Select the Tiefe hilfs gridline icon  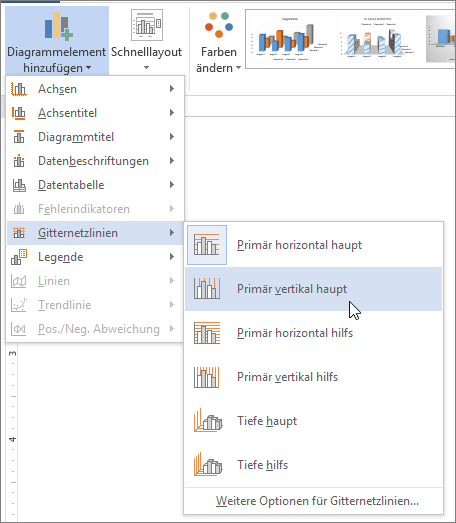click(208, 464)
